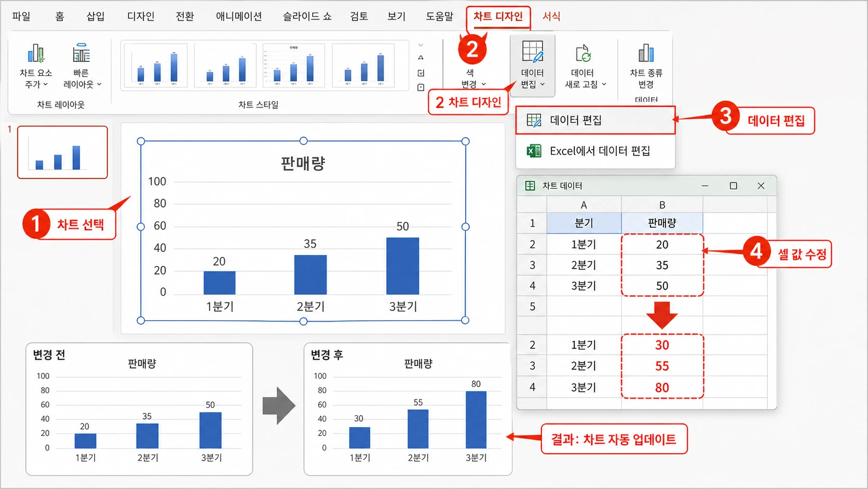Open the 파일 tab
The height and width of the screenshot is (489, 868).
tap(21, 16)
